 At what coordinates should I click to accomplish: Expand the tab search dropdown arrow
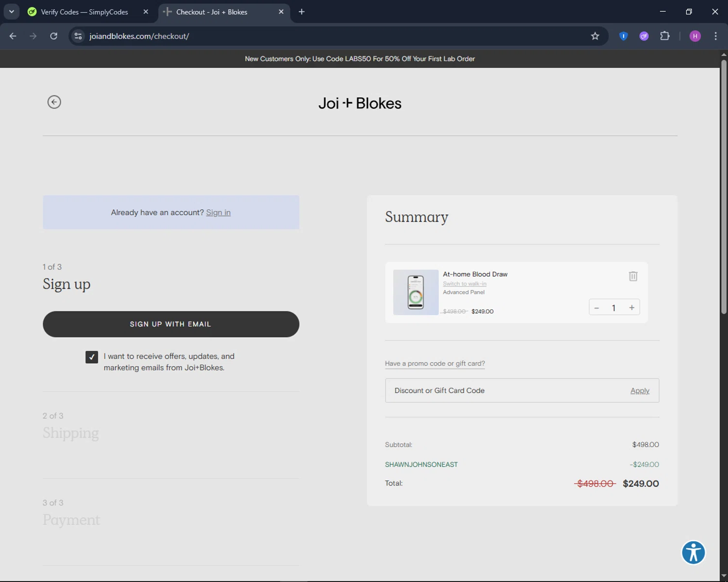click(x=11, y=12)
